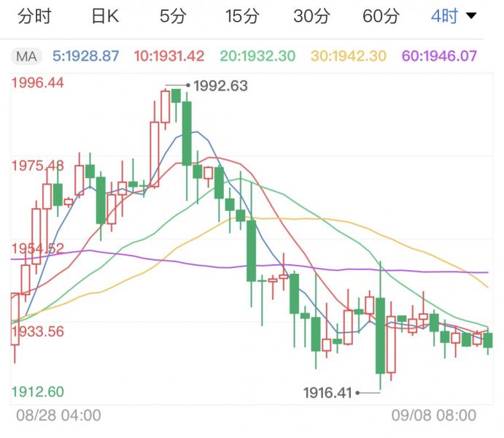
Task: Select the MA5 value 1928.87 legend
Action: 86,55
